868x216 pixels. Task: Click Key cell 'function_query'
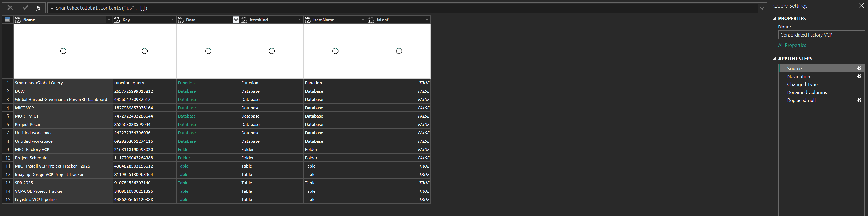coord(145,83)
